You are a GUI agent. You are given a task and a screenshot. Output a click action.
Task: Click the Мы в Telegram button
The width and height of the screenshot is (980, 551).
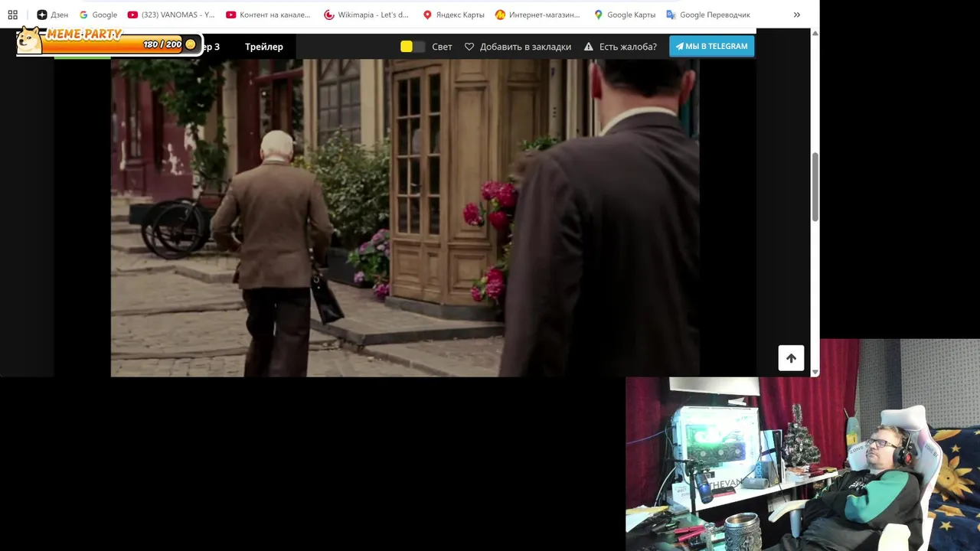[712, 46]
